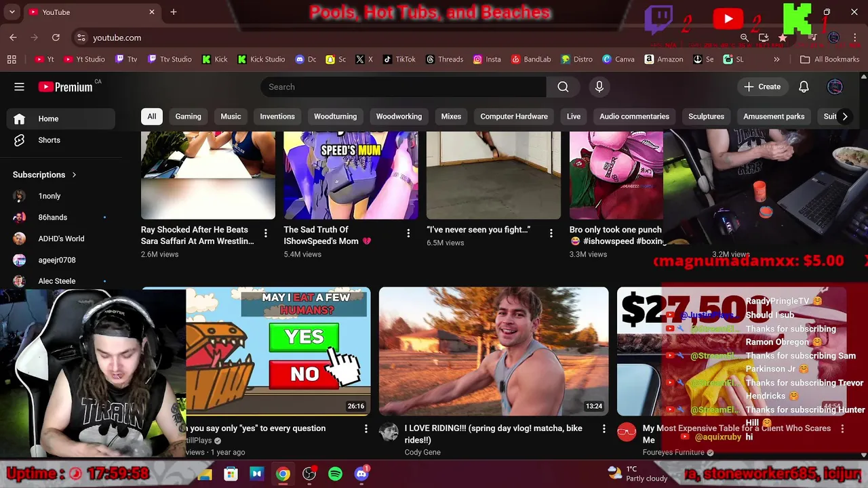Open Alec Steele subscription channel

(x=58, y=281)
